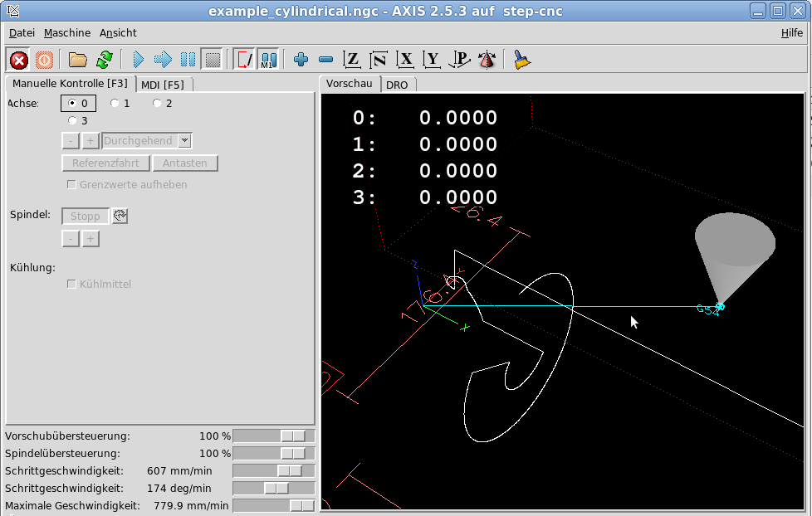Viewport: 812px width, 516px height.
Task: Open the Hilfe menu
Action: point(792,32)
